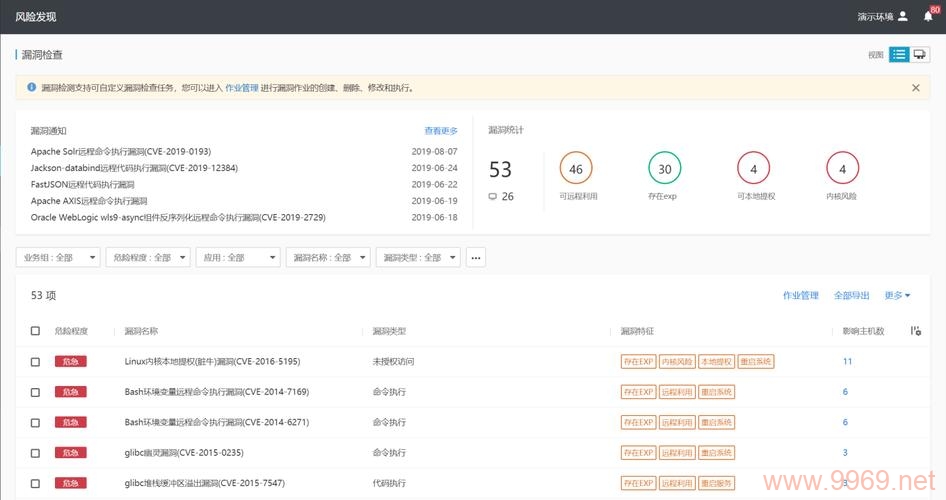Click the 30 存在exp circle statistic
The height and width of the screenshot is (500, 946).
point(664,170)
